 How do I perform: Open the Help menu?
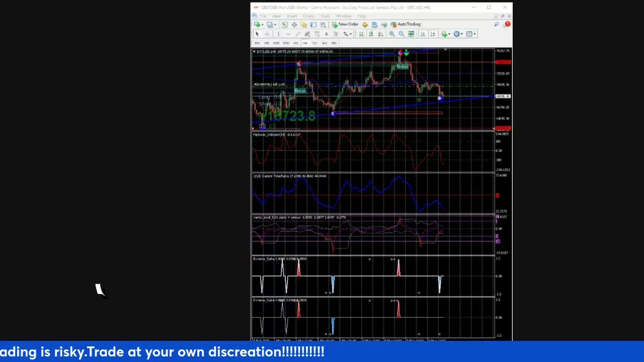pyautogui.click(x=361, y=16)
